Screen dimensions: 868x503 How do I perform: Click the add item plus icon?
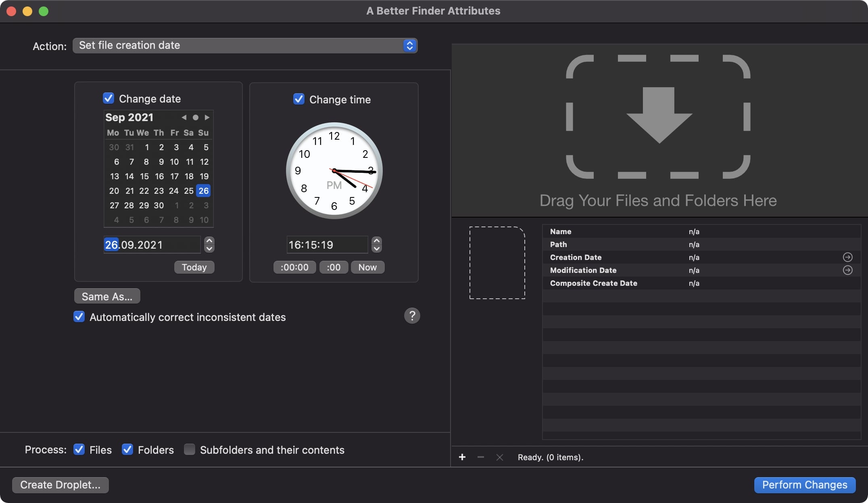[462, 456]
